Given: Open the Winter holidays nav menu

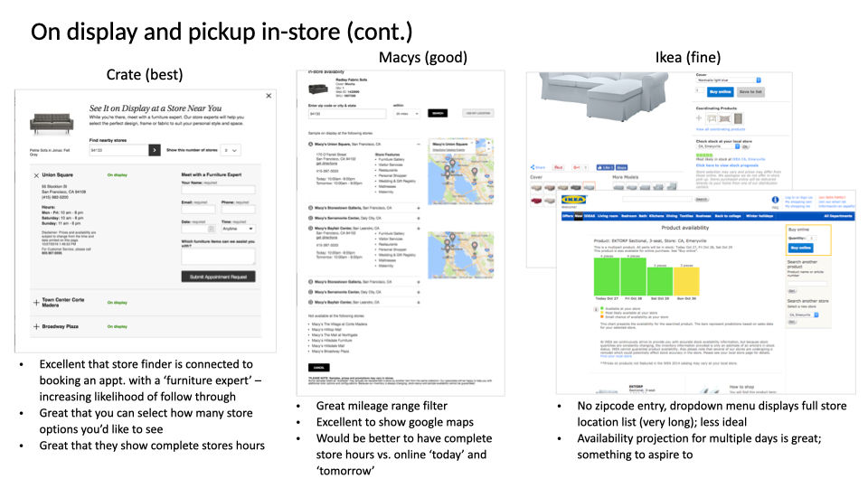Looking at the screenshot, I should pyautogui.click(x=759, y=216).
